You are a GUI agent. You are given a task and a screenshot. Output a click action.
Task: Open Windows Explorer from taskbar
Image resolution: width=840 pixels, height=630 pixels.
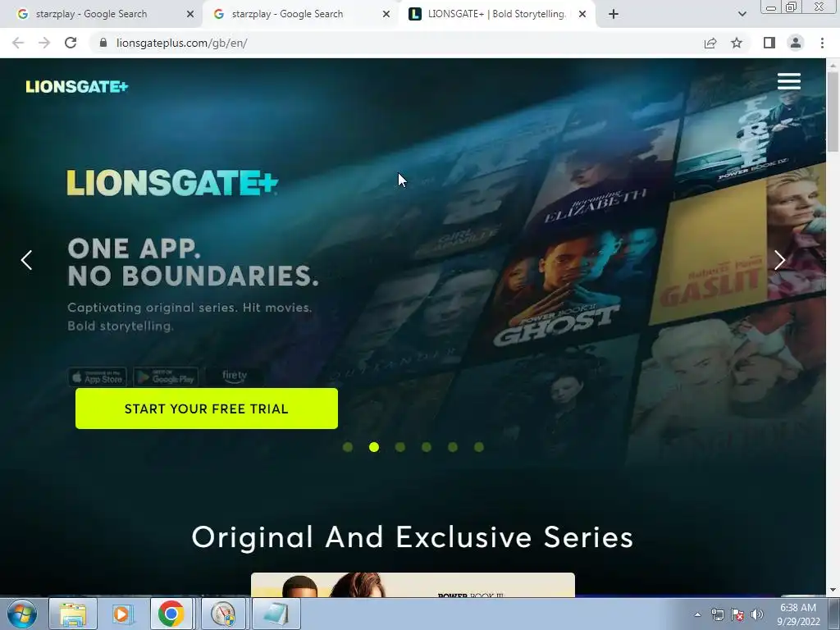[x=73, y=614]
